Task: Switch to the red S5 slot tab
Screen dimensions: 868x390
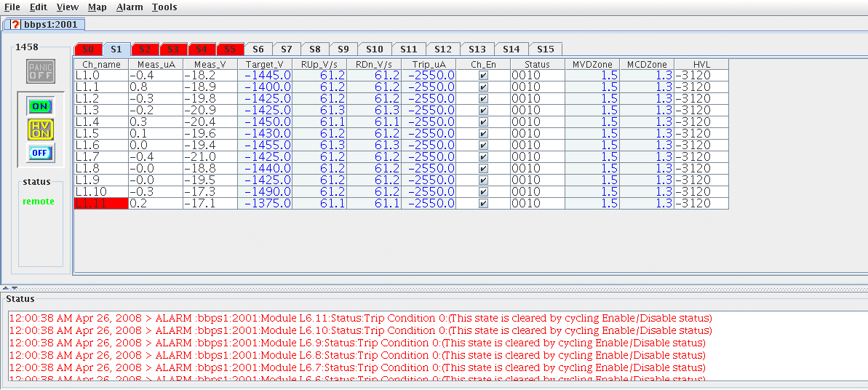Action: click(x=230, y=49)
